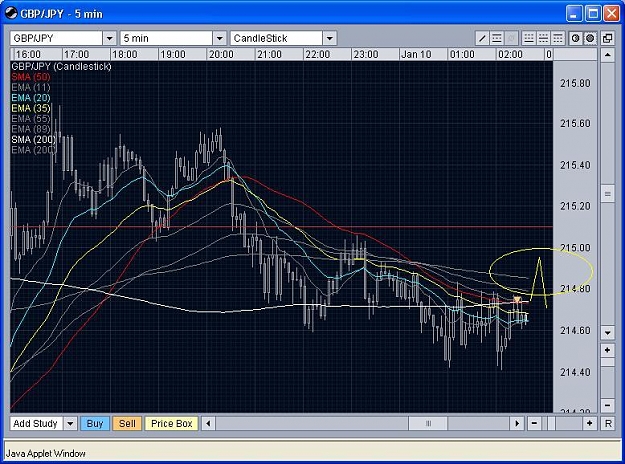Zoom in time axis with bottom plus button
Viewport: 625px width, 464px height.
[x=590, y=423]
